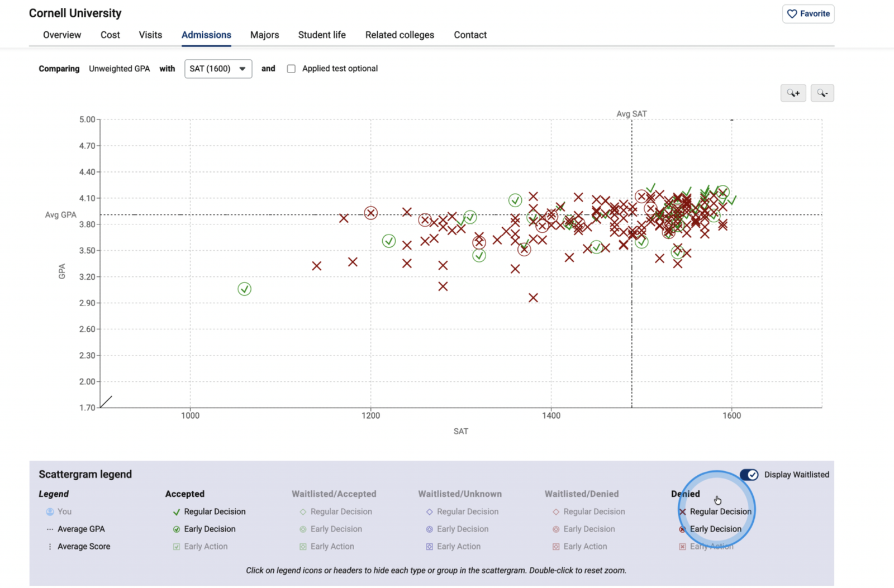Go to the Overview tab

[x=62, y=35]
